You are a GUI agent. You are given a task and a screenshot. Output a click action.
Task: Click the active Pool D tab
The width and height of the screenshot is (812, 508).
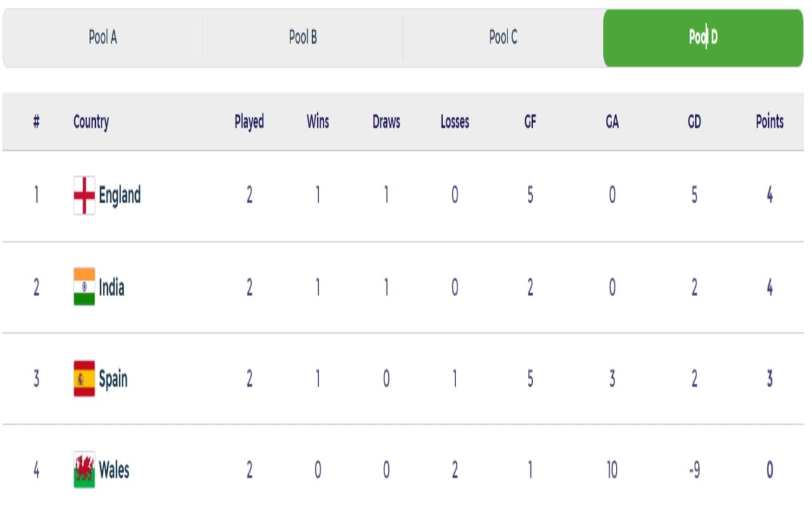click(x=703, y=37)
